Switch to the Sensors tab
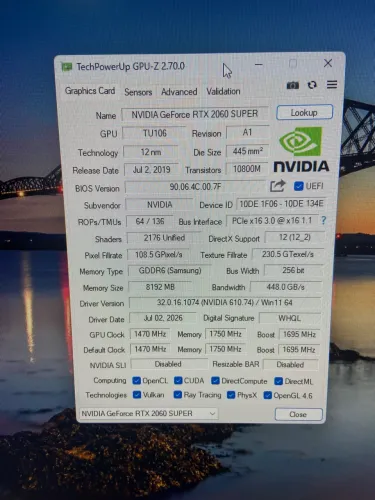 pyautogui.click(x=138, y=92)
